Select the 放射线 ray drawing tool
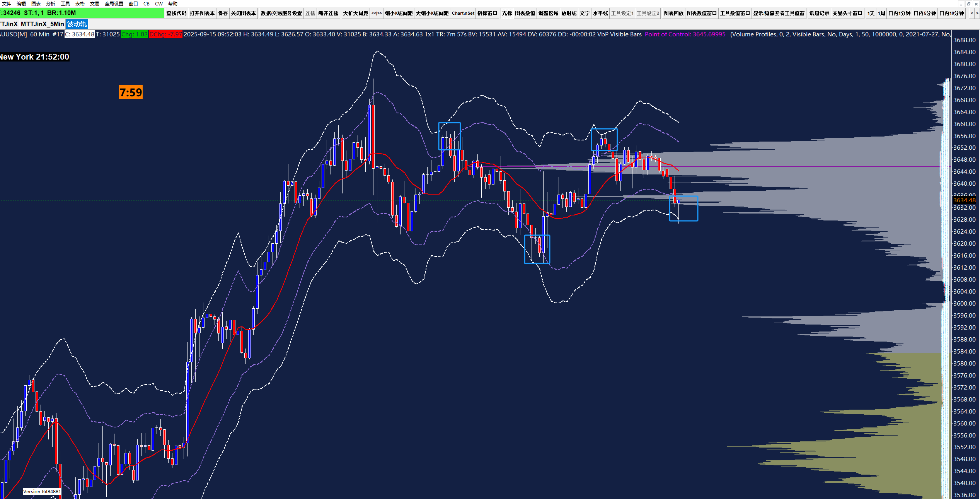Viewport: 980px width, 499px height. (x=569, y=13)
